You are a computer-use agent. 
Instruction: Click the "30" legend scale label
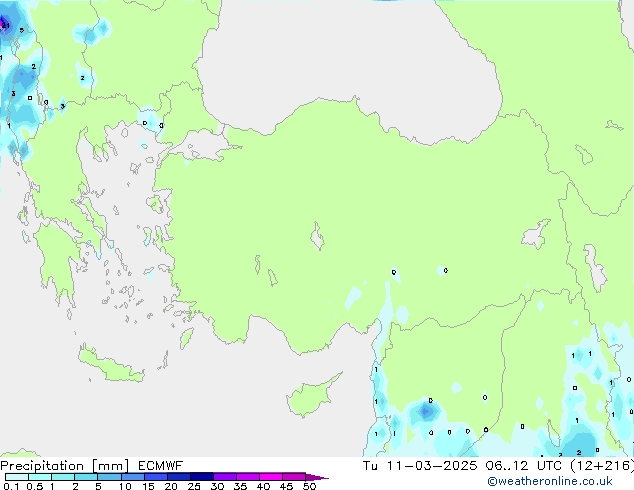point(217,486)
